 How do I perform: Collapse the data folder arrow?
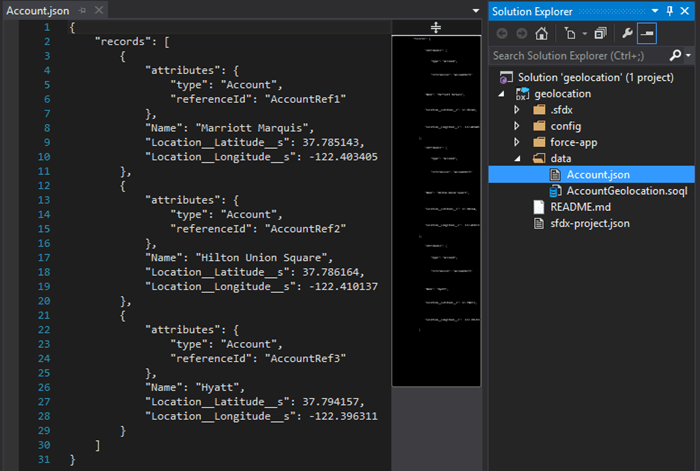[x=517, y=158]
